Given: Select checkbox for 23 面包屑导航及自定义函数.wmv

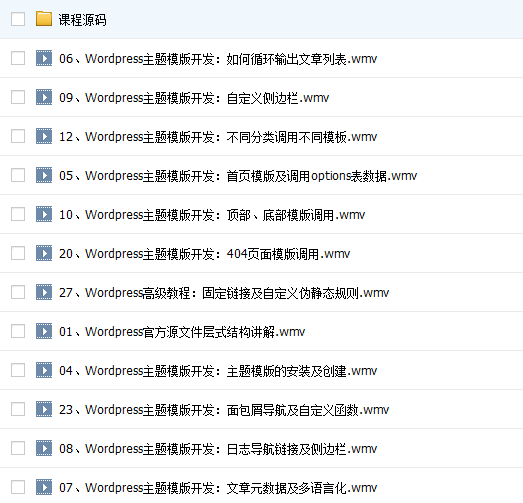Looking at the screenshot, I should 18,409.
